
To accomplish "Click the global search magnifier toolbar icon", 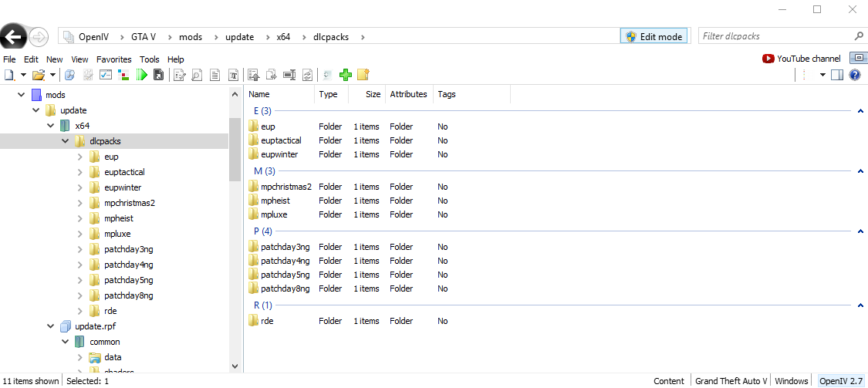I will (69, 75).
